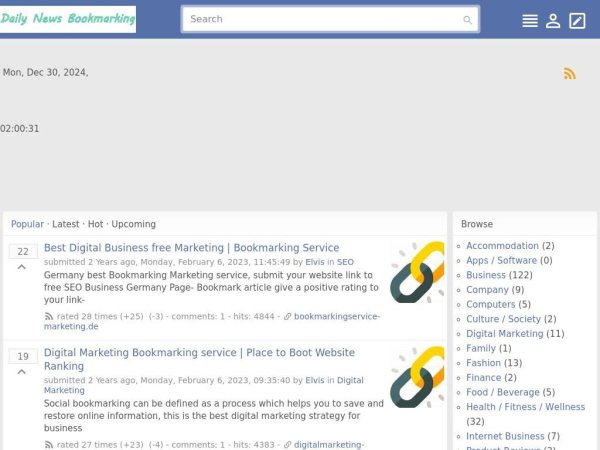This screenshot has height=450, width=600.
Task: Switch to the Popular tab
Action: (x=27, y=224)
